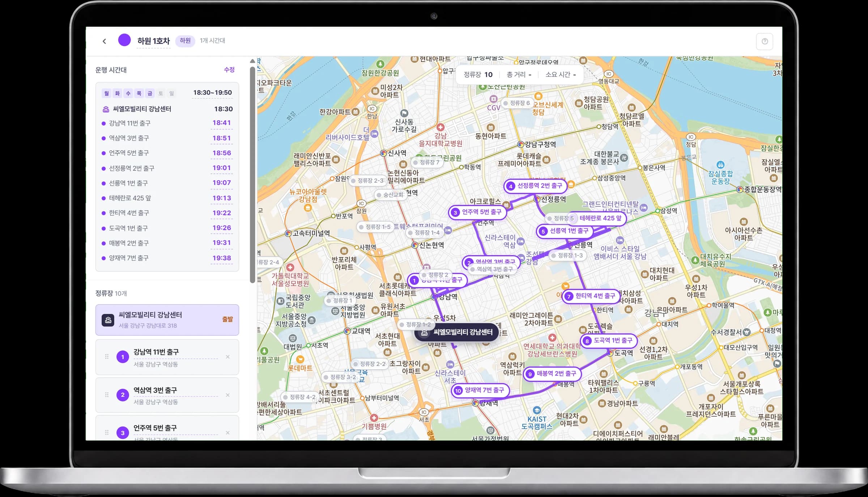Image resolution: width=868 pixels, height=497 pixels.
Task: Go back with the left chevron arrow
Action: [104, 41]
